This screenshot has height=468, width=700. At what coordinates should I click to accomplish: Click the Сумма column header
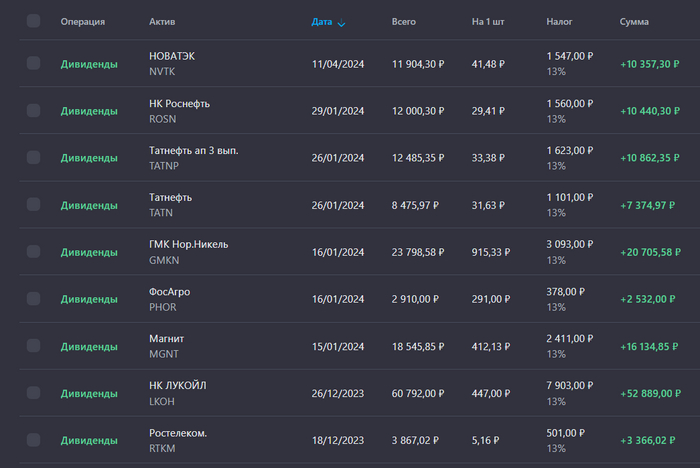(x=634, y=21)
